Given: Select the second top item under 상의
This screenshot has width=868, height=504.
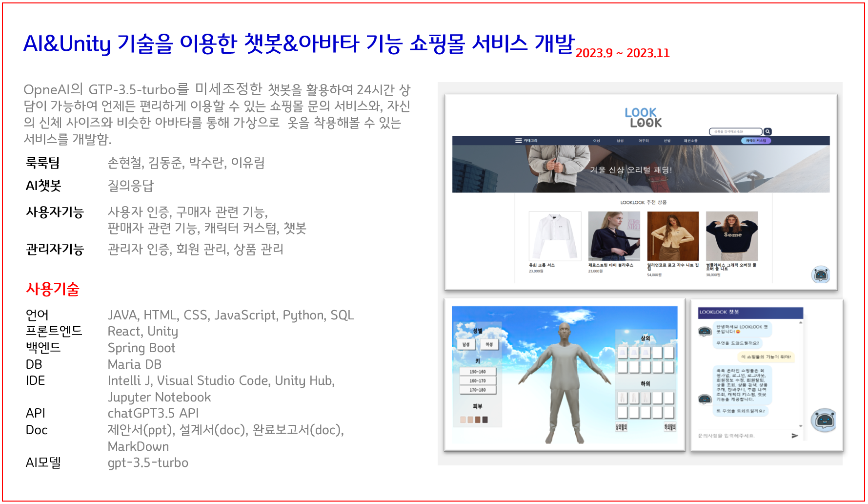Looking at the screenshot, I should 634,352.
